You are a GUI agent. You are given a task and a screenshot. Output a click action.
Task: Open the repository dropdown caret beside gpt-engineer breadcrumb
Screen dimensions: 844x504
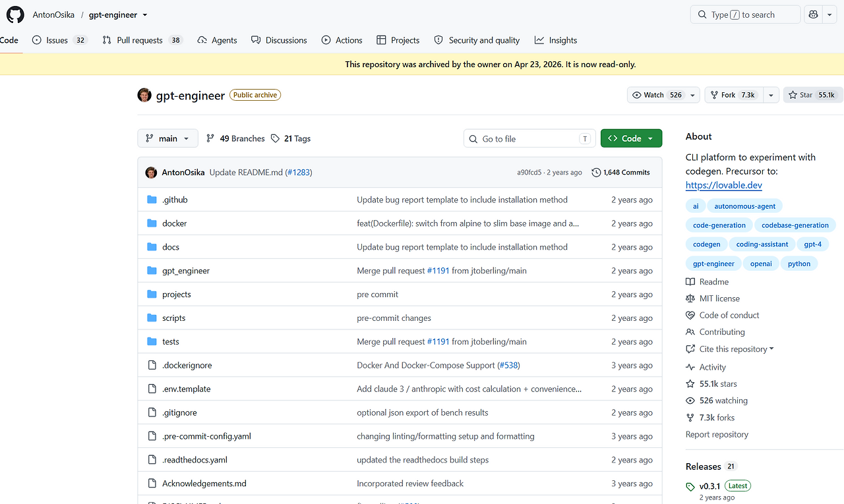tap(145, 15)
